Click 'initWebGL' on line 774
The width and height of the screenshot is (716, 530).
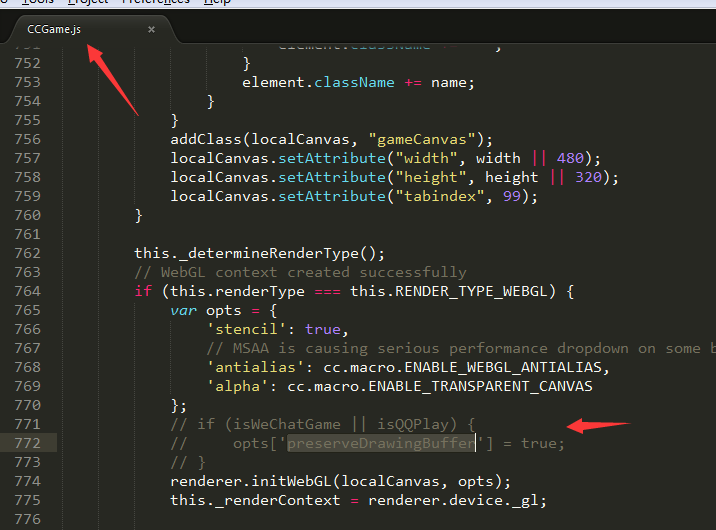(x=291, y=481)
